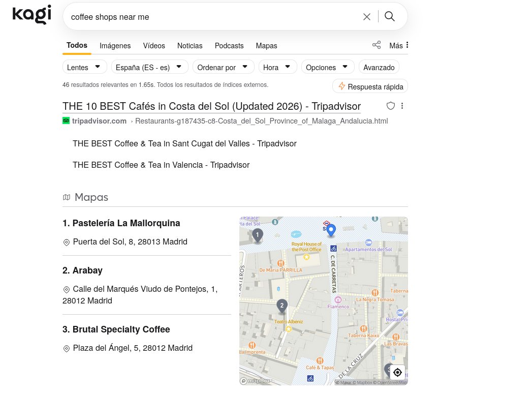Click the address 'Puerta del Sol, 8, 28013 Madrid'

point(130,241)
